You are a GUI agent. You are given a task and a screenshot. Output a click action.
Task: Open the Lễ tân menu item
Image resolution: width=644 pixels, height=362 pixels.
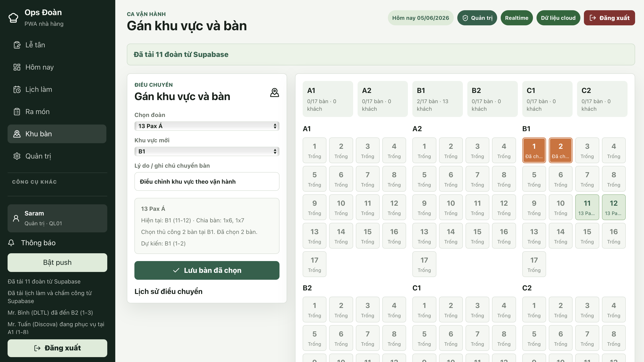(57, 45)
